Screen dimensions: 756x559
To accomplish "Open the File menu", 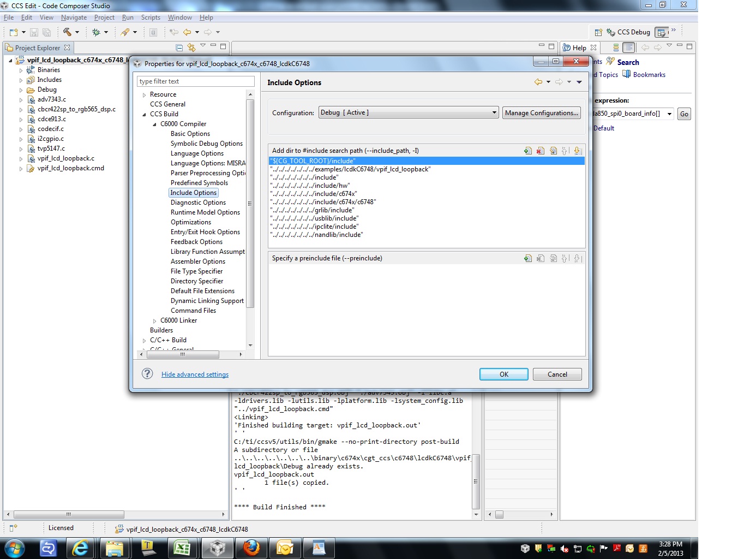I will pos(9,17).
